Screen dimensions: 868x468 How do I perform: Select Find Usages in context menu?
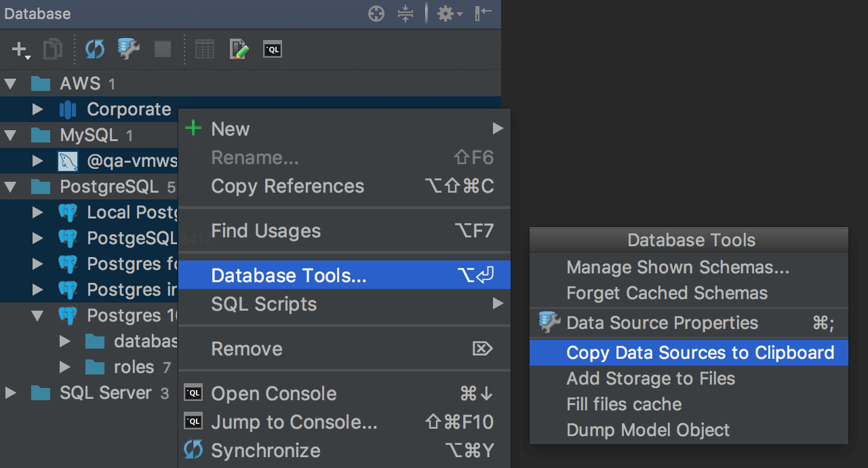[x=266, y=231]
